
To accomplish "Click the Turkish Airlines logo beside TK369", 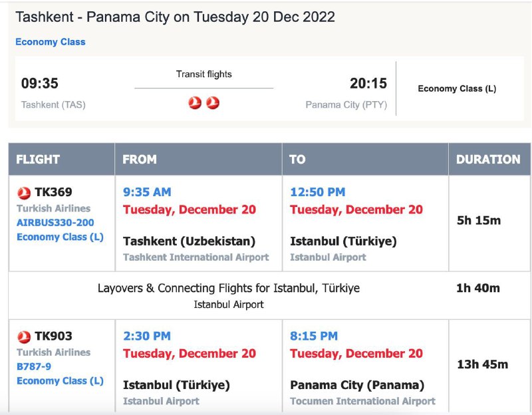I will [24, 193].
